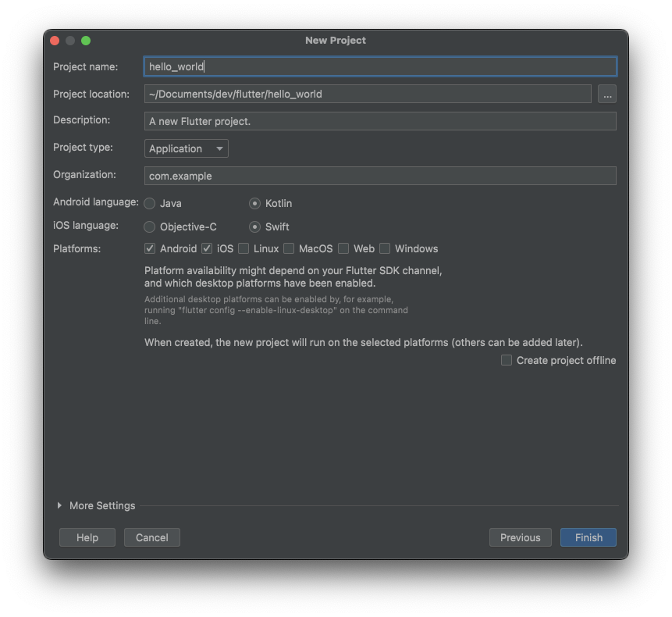
Task: Click the Description text field
Action: pos(380,121)
